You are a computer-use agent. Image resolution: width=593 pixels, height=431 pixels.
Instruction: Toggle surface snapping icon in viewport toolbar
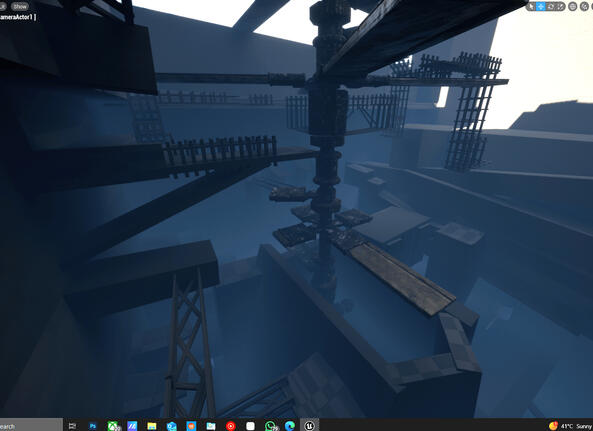point(584,6)
